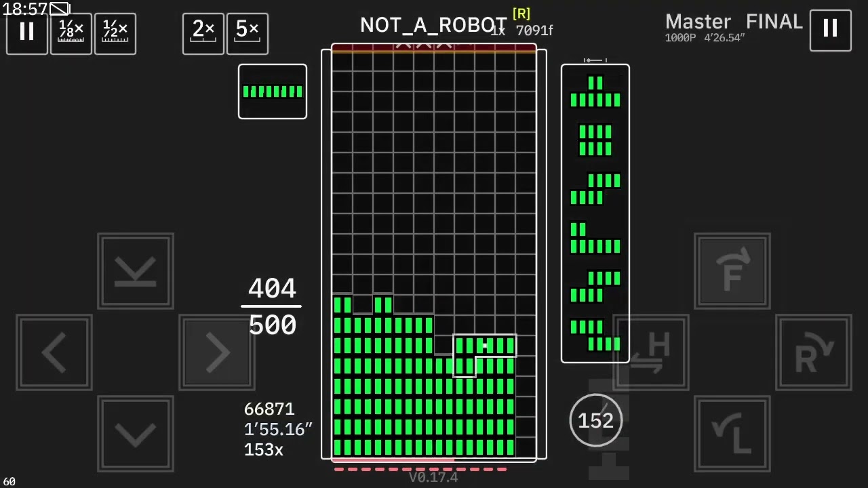Tap the hard drop button
The width and height of the screenshot is (868, 488).
tap(136, 271)
